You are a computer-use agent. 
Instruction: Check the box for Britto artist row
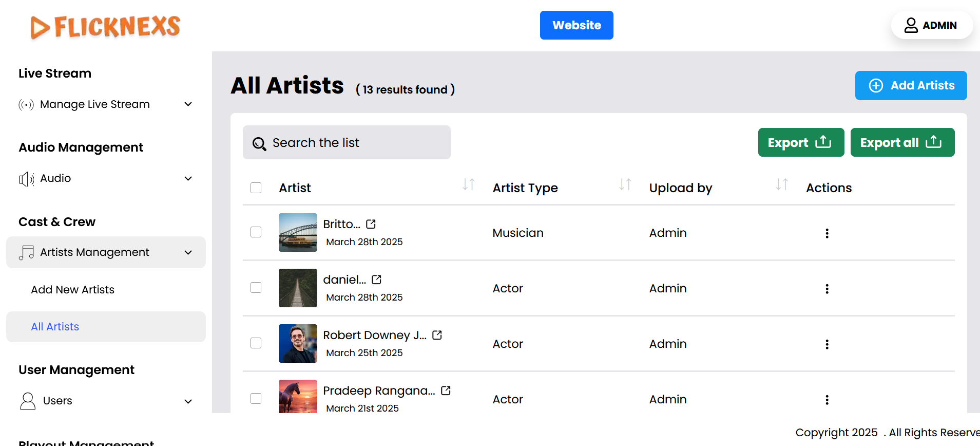256,232
